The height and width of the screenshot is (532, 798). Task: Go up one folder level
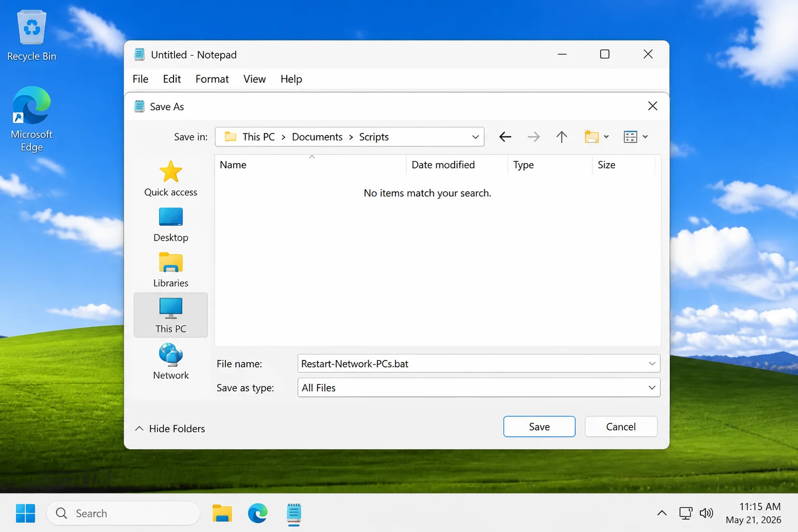coord(562,137)
